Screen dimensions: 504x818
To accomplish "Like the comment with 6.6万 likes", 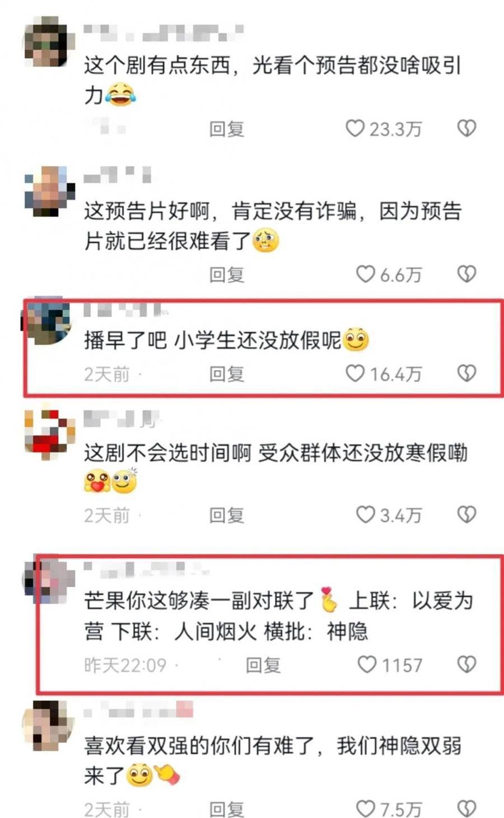I will (366, 274).
